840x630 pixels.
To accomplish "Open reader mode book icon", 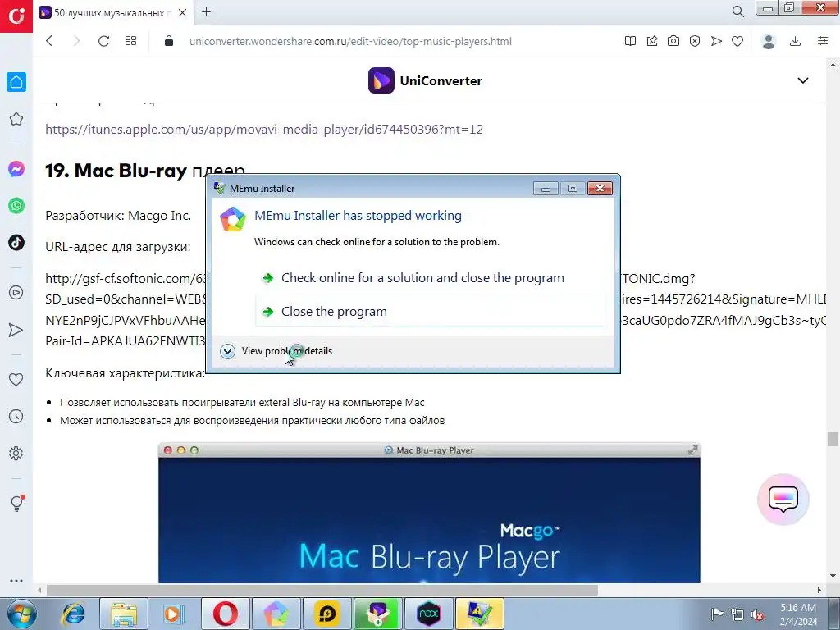I will coord(631,41).
